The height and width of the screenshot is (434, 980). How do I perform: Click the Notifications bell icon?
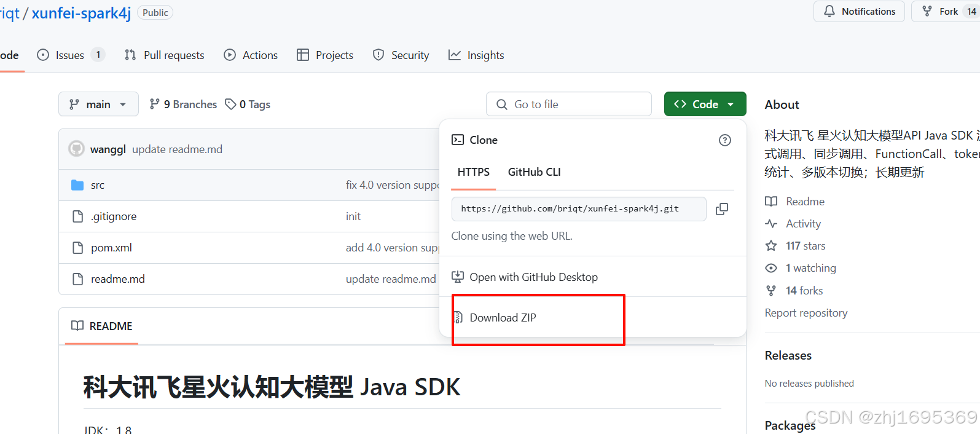tap(829, 11)
